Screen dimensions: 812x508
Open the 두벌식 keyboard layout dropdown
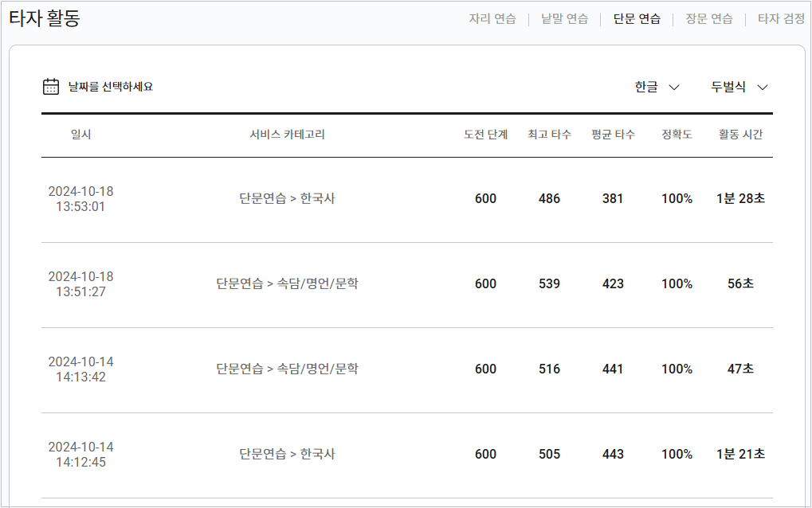point(739,87)
